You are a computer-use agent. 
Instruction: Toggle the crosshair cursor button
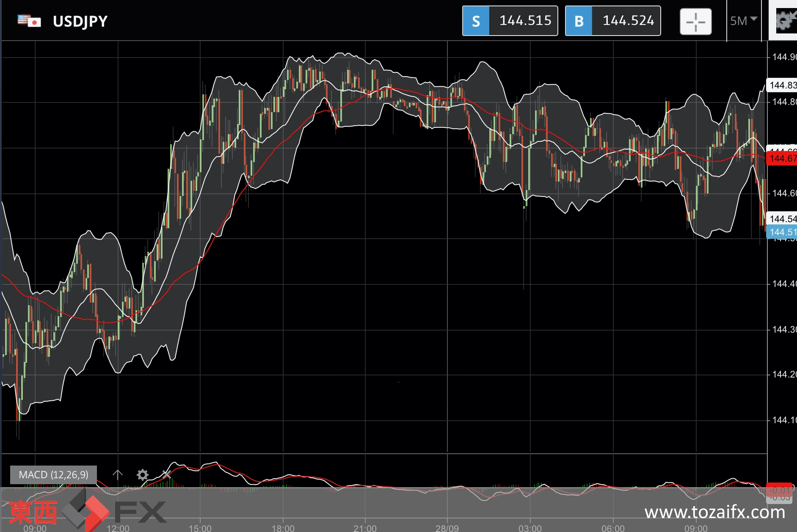[695, 22]
